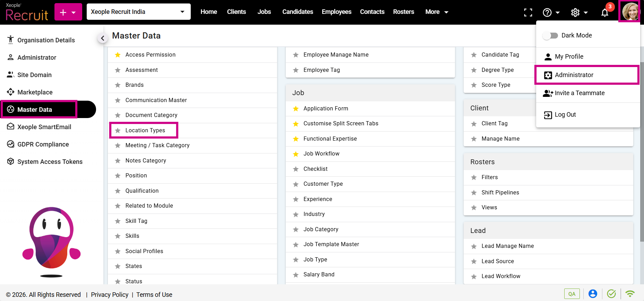The width and height of the screenshot is (644, 301).
Task: Click the notifications bell icon
Action: (x=604, y=13)
